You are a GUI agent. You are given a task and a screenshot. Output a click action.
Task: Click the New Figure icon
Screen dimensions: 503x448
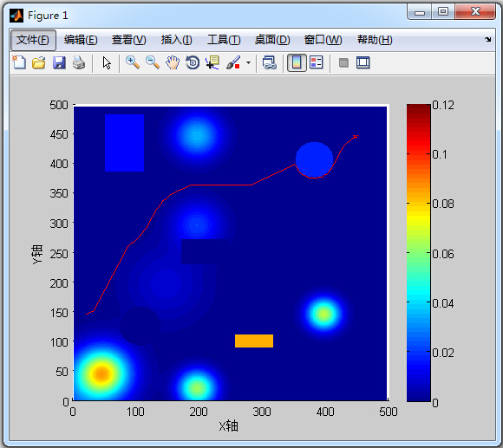(19, 62)
